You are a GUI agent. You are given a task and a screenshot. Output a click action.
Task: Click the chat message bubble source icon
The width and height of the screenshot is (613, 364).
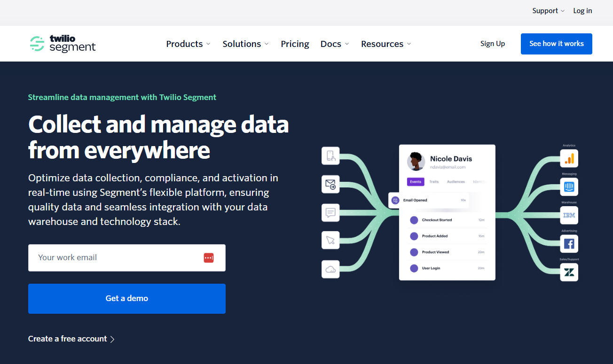pos(330,212)
